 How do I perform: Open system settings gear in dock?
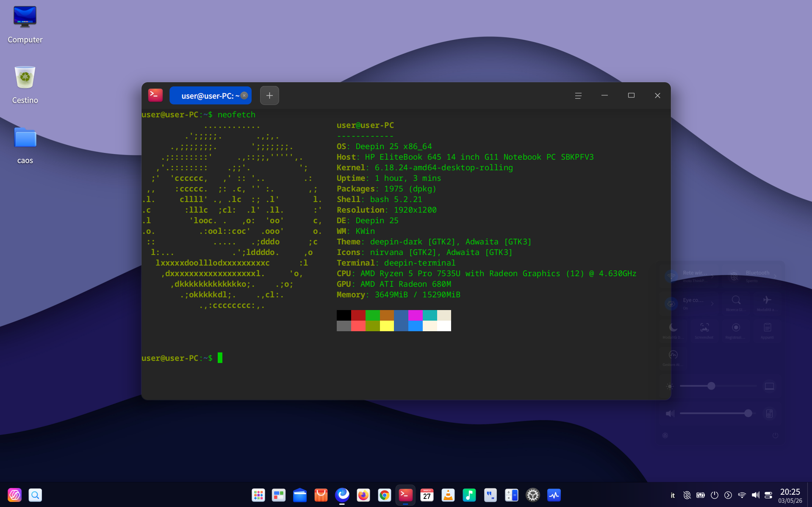tap(533, 495)
